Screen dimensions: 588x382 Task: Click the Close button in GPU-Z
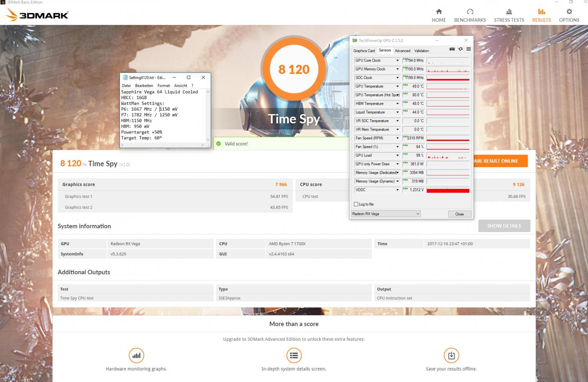click(x=459, y=214)
